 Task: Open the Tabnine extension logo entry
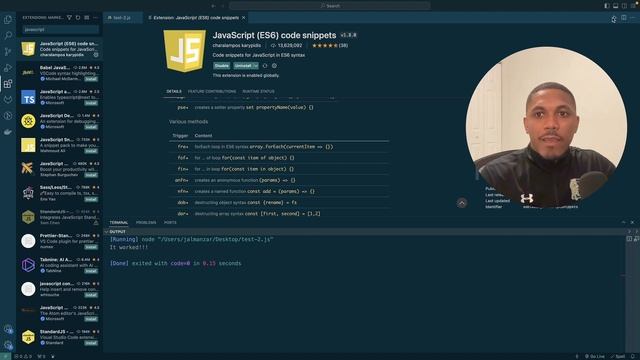(28, 265)
